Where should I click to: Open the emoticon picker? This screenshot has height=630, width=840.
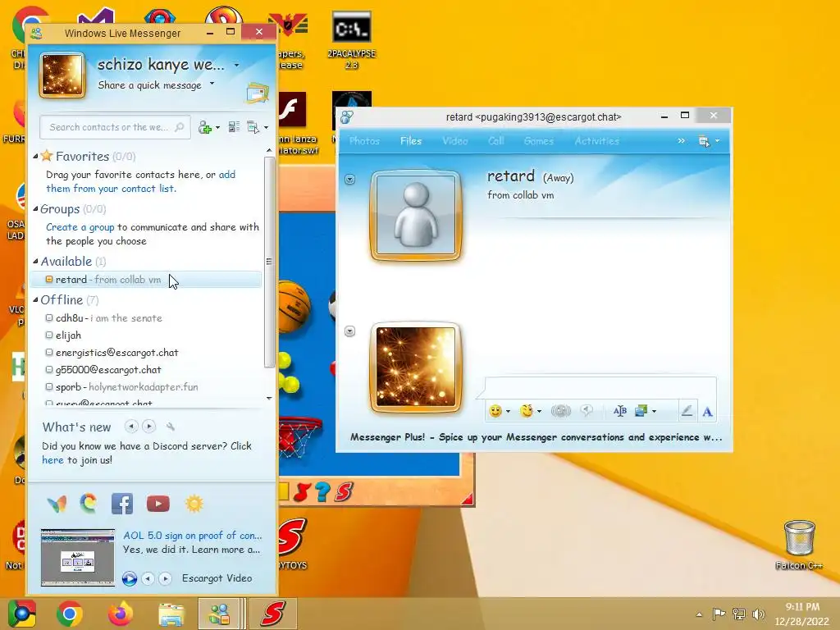[x=495, y=411]
